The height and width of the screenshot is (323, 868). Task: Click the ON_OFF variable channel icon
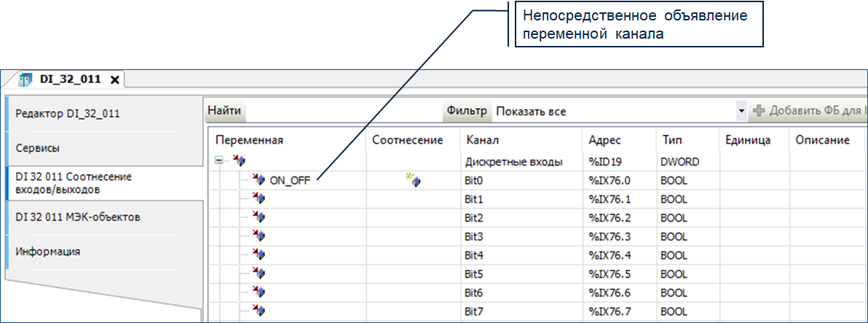pos(259,180)
